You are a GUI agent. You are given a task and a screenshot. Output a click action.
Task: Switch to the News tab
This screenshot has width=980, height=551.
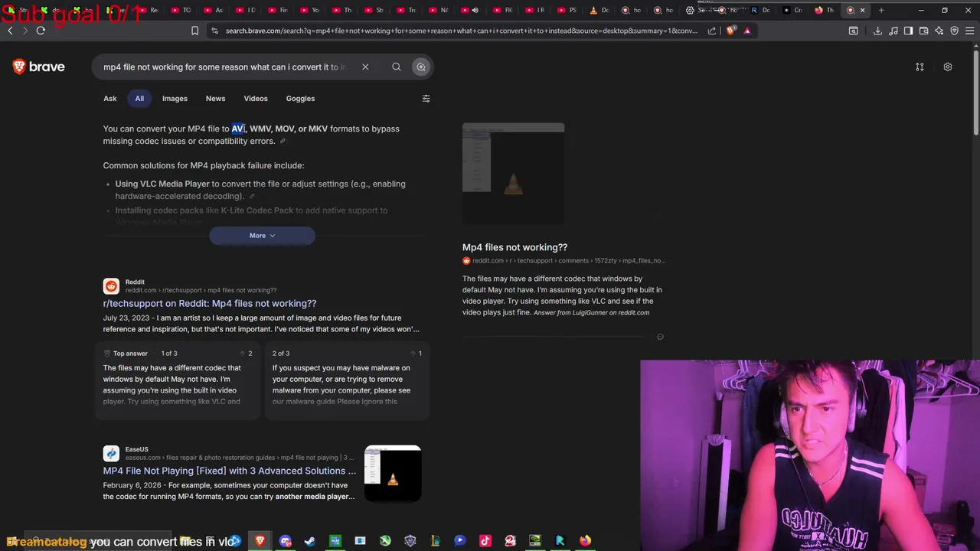point(215,98)
